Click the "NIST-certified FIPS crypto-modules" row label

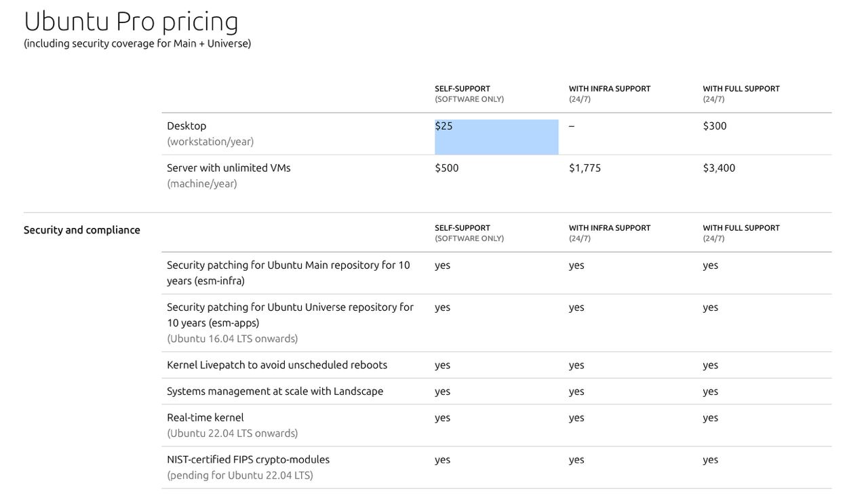click(x=248, y=460)
